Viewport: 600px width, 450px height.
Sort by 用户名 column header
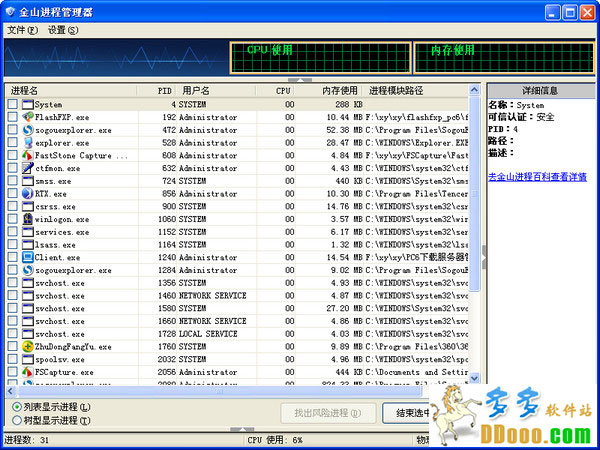pyautogui.click(x=216, y=91)
